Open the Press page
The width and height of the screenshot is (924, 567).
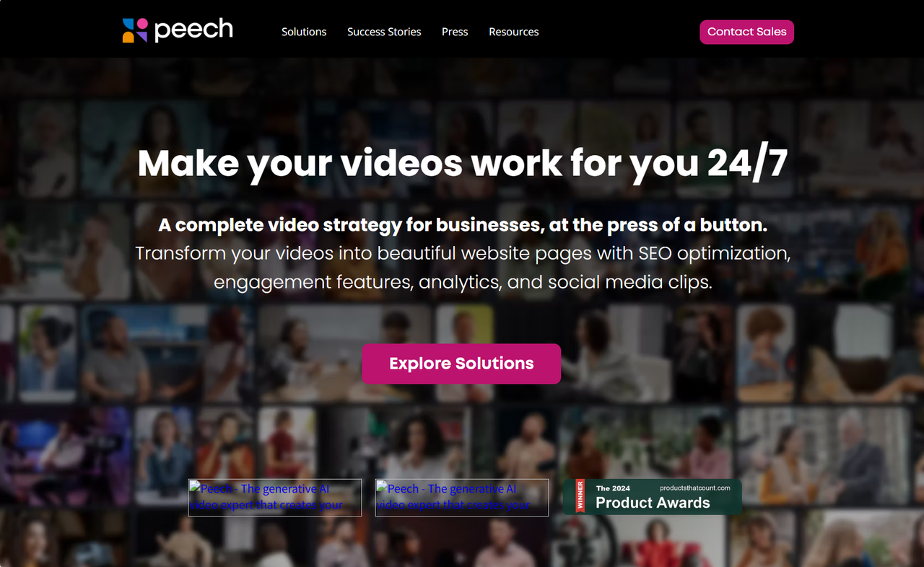[x=455, y=32]
